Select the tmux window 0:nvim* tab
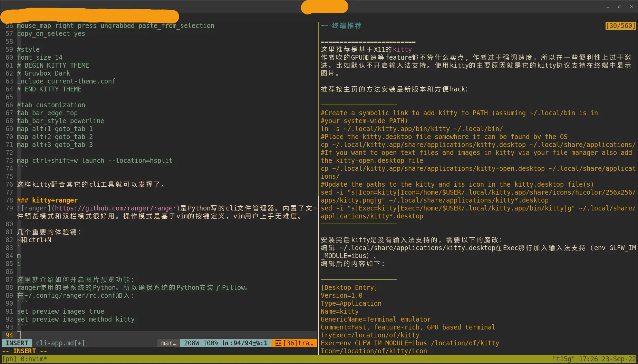 click(34, 359)
